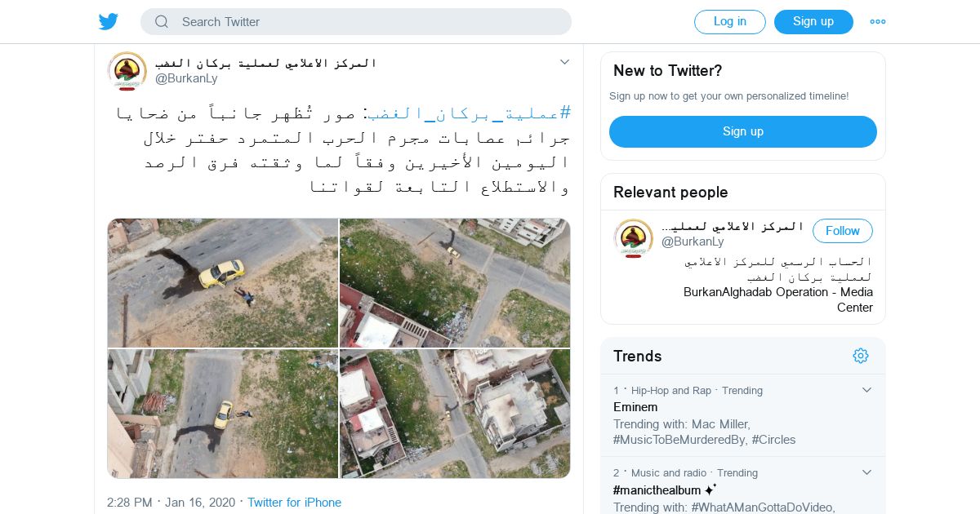Image resolution: width=980 pixels, height=514 pixels.
Task: Click the search magnifier icon
Action: 162,22
